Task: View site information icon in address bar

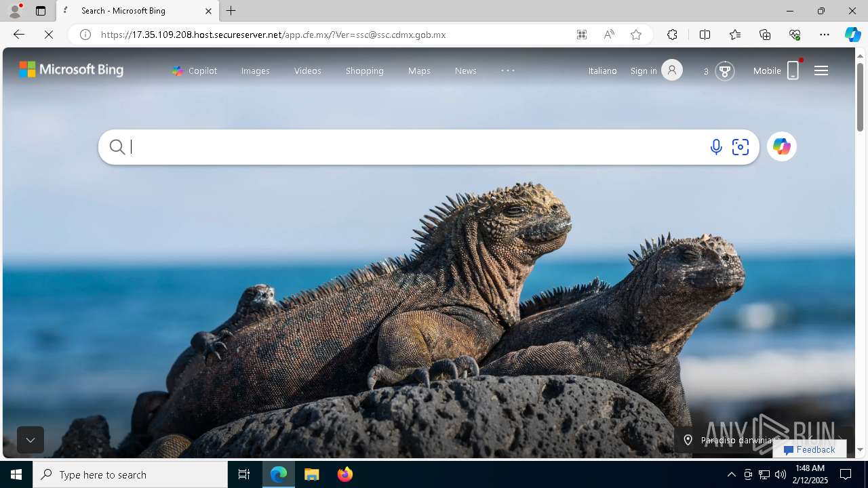Action: tap(85, 35)
